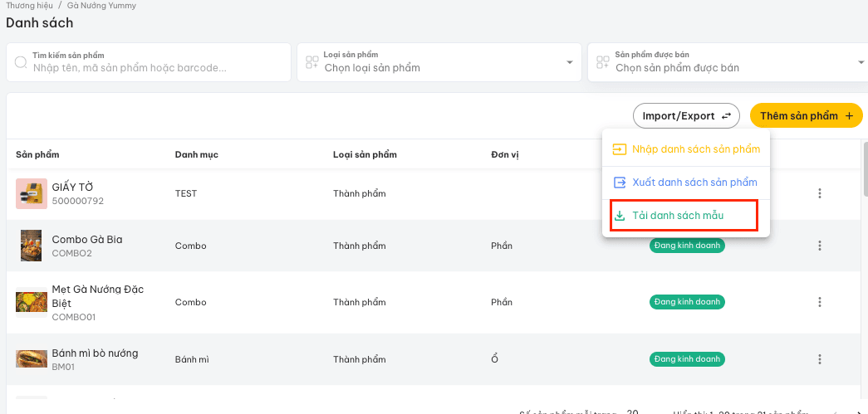Click the Sản phẩm column header

click(37, 154)
